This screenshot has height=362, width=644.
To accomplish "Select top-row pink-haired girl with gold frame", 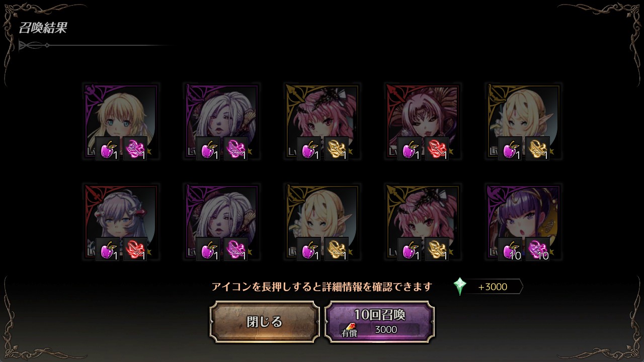I will pyautogui.click(x=322, y=121).
